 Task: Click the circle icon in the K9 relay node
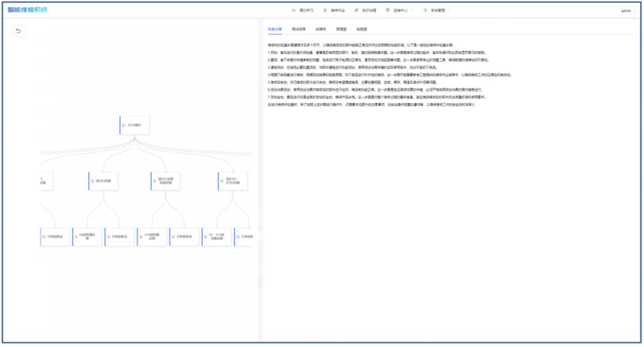point(76,237)
